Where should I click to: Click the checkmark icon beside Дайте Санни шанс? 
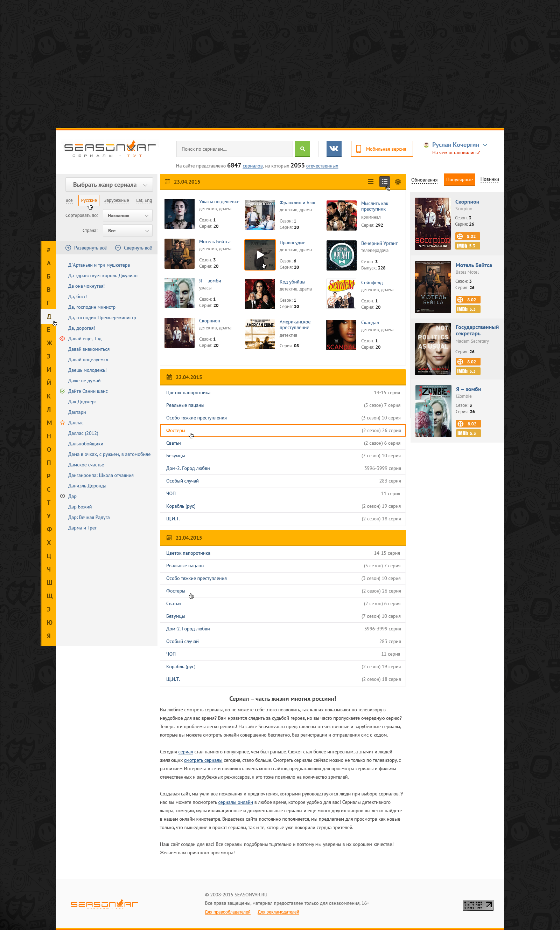(x=63, y=391)
